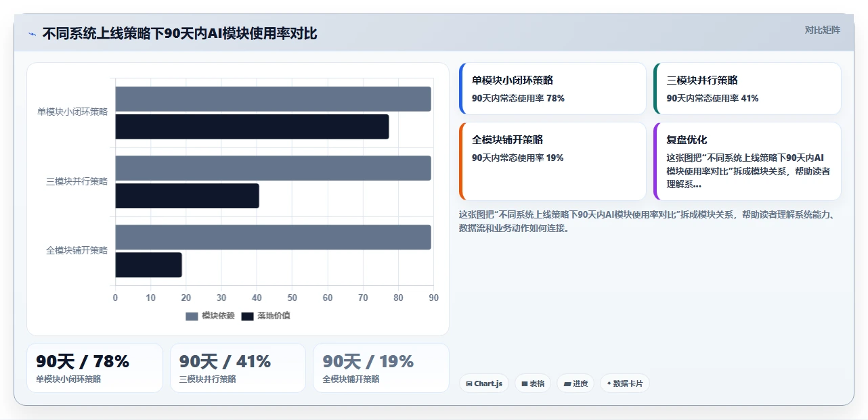This screenshot has height=420, width=868.
Task: Select the 全模块铺开策略 gray 模块依赖 bar
Action: click(x=273, y=237)
